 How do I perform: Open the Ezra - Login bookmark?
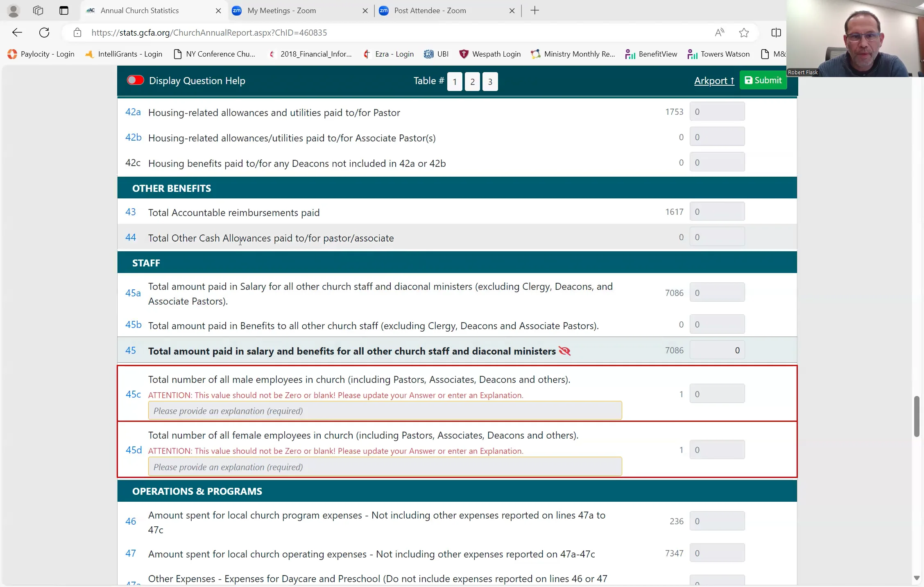tap(388, 54)
